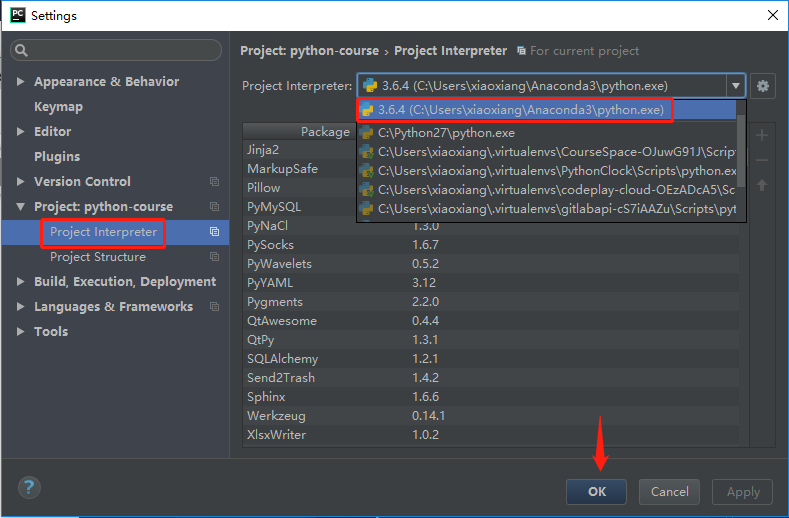789x518 pixels.
Task: Expand the Editor section arrow
Action: (21, 131)
